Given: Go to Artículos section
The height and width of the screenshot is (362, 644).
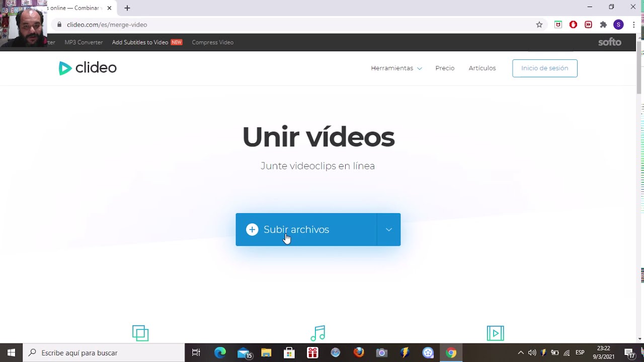Looking at the screenshot, I should coord(482,68).
